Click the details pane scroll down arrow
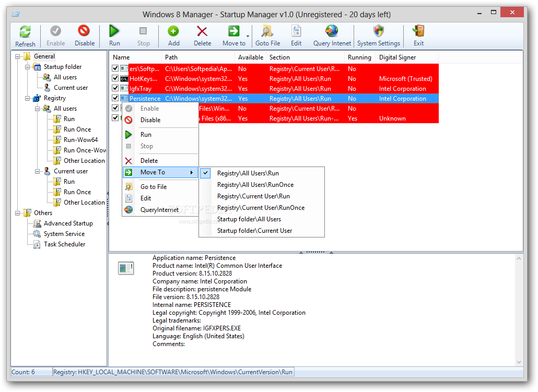The image size is (538, 392). (519, 362)
